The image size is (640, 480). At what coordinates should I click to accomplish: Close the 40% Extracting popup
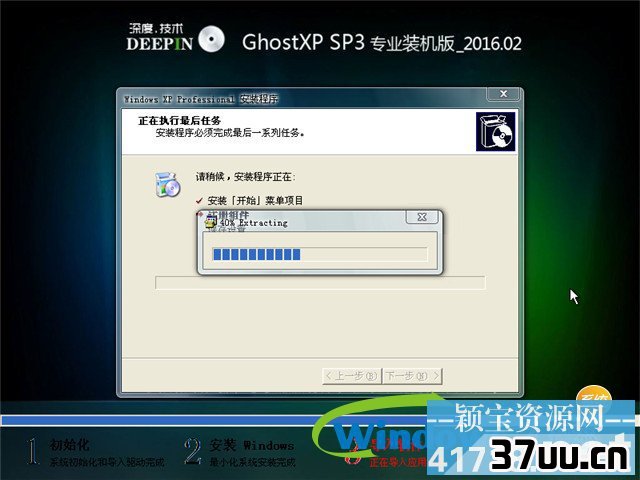[x=422, y=217]
